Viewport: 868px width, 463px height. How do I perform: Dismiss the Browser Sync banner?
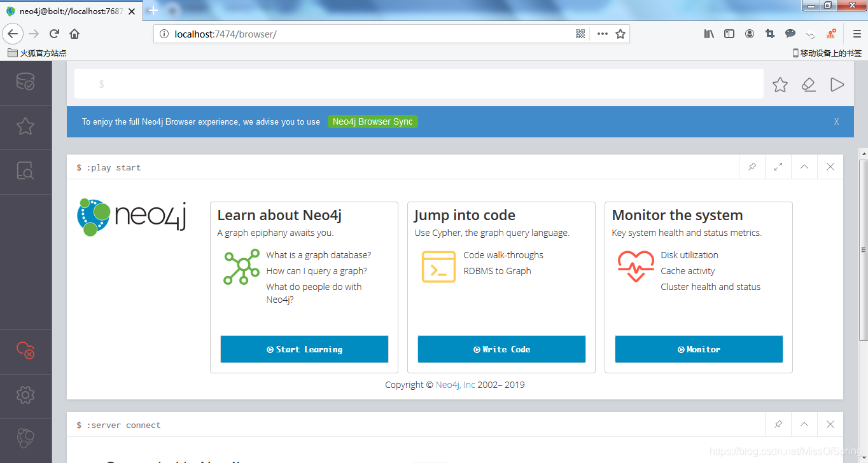(837, 121)
